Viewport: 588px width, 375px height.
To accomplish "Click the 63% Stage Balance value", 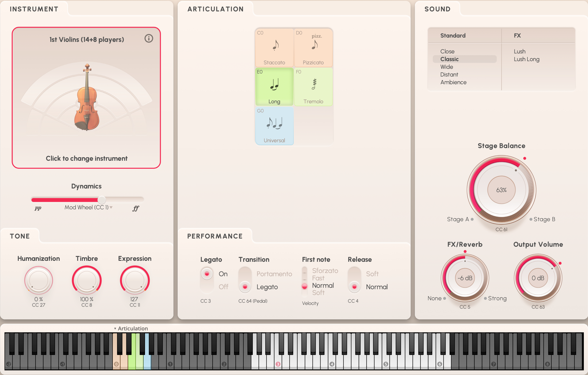I will [x=501, y=190].
